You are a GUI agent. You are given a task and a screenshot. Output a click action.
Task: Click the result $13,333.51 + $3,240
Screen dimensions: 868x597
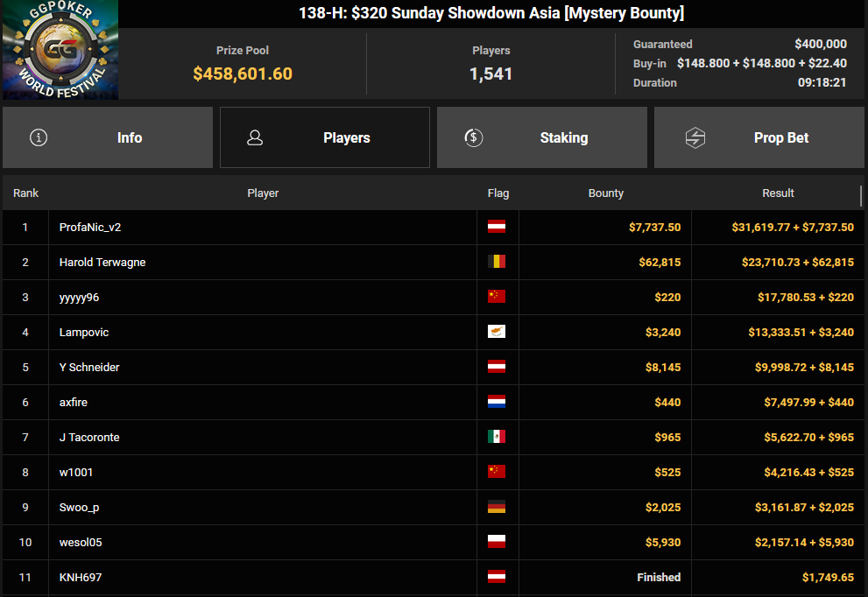pos(801,333)
